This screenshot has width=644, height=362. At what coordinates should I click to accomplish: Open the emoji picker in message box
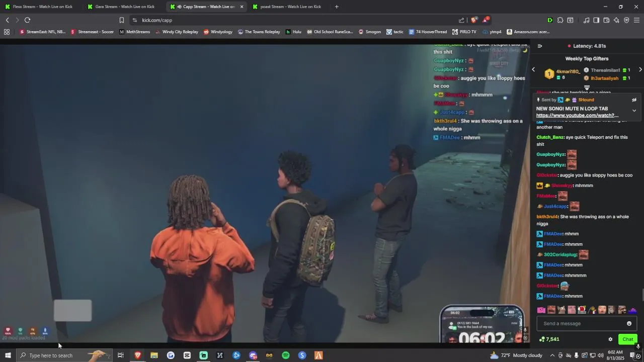629,324
